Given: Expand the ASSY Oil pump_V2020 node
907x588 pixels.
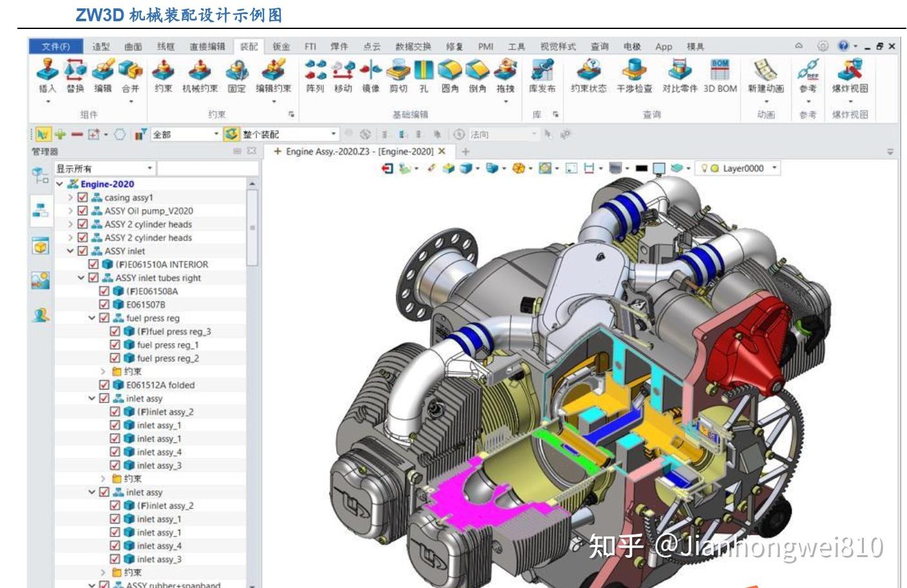Looking at the screenshot, I should (x=71, y=211).
